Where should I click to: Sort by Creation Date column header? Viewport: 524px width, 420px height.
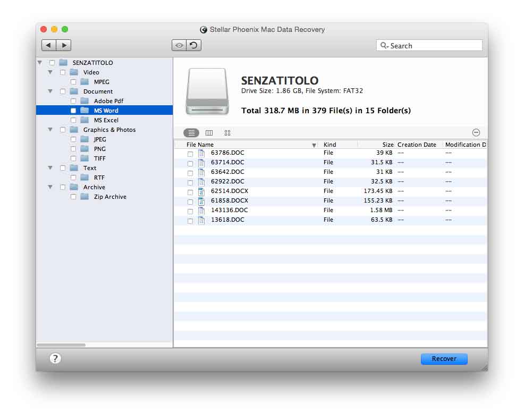coord(417,145)
